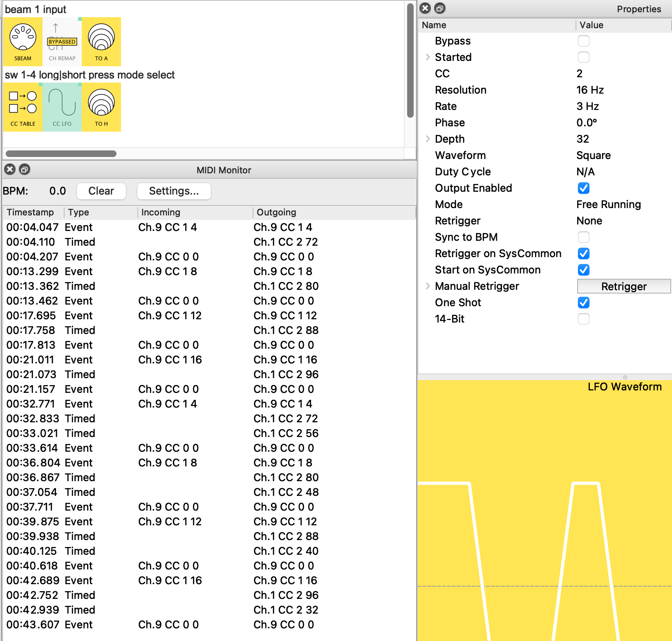
Task: Expand the Started property row
Action: tap(428, 57)
